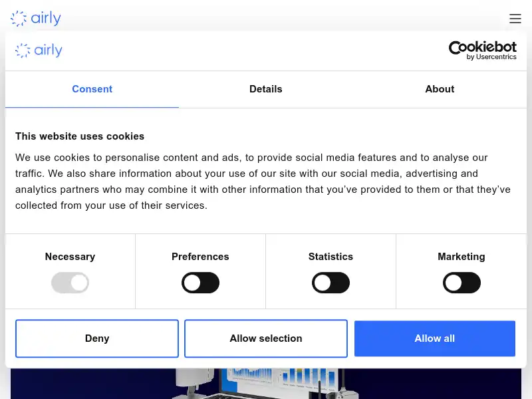
Task: Disable the Preferences cookie toggle
Action: click(x=200, y=283)
